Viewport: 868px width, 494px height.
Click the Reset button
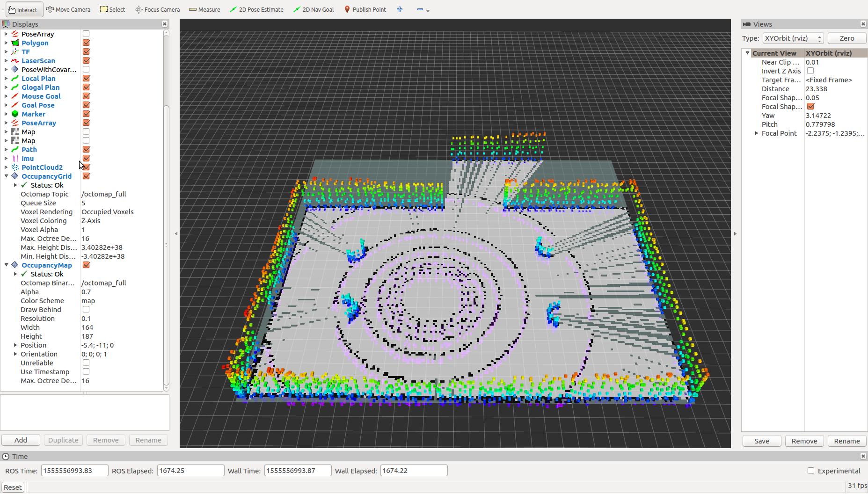click(x=13, y=487)
